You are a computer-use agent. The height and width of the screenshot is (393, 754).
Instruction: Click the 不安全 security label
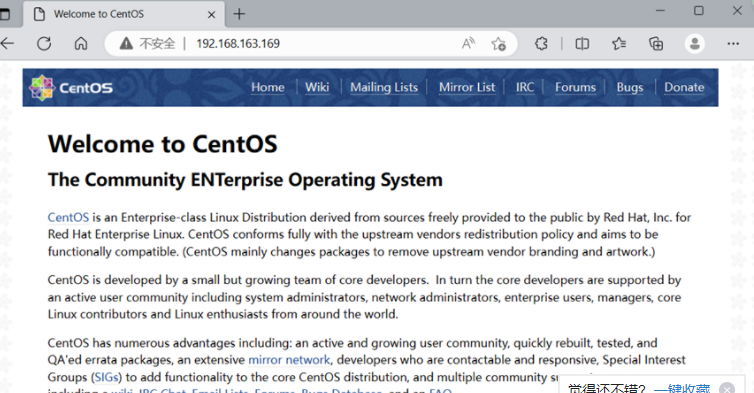point(157,44)
